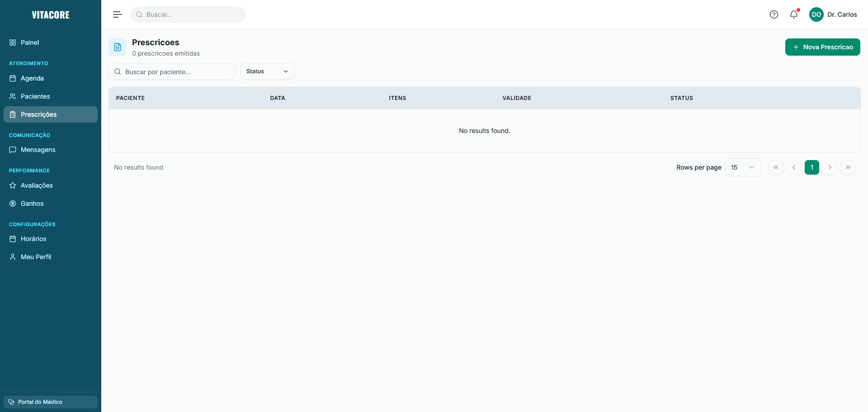The image size is (868, 412).
Task: Select the Agenda calendar icon
Action: (x=13, y=78)
